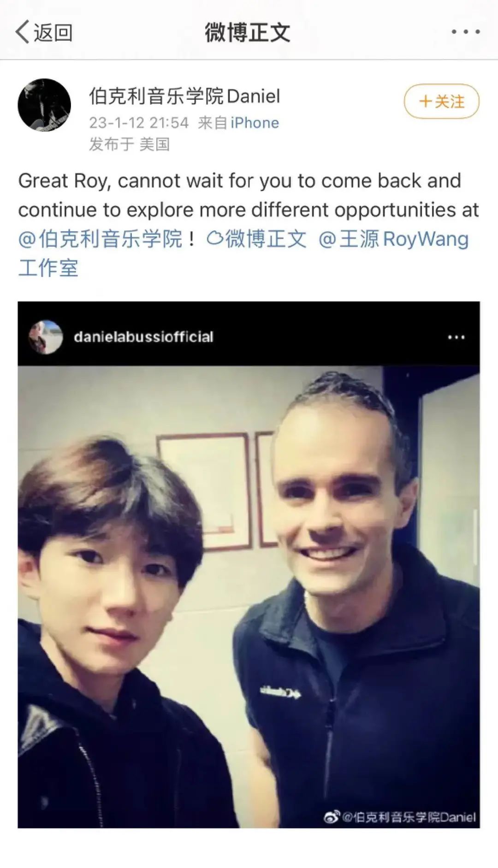This screenshot has height=868, width=498.
Task: Open @伯克利音乐学院 mention link
Action: pyautogui.click(x=101, y=239)
